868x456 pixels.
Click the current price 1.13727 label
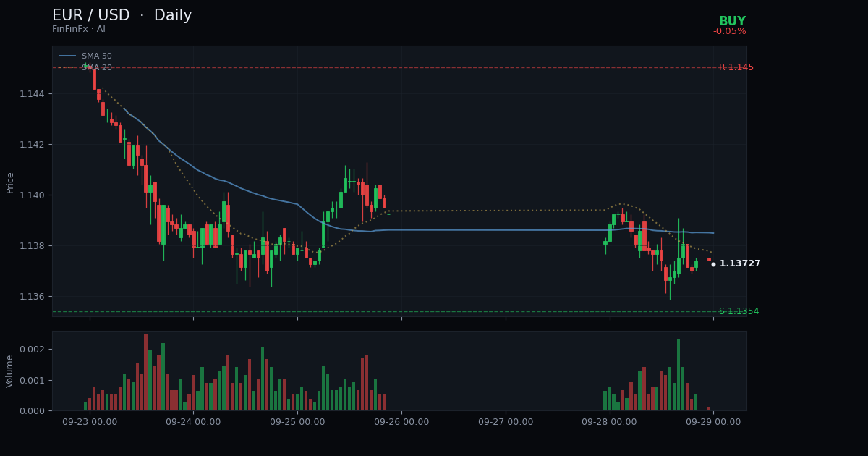(x=740, y=263)
